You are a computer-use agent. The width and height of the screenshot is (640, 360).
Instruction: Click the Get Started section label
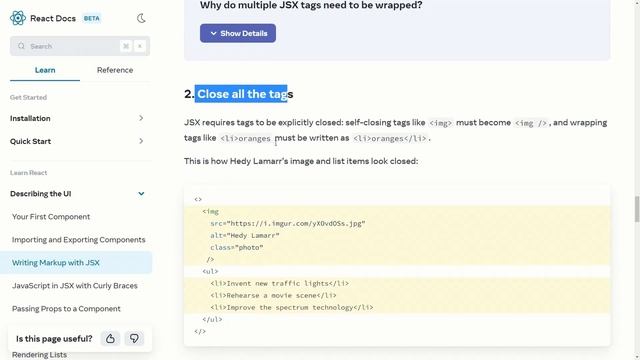[29, 97]
